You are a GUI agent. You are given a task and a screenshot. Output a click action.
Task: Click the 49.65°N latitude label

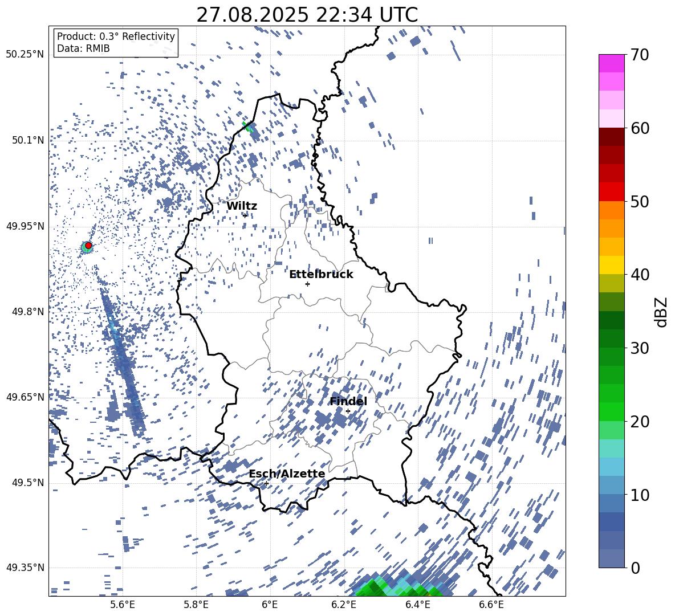click(25, 397)
